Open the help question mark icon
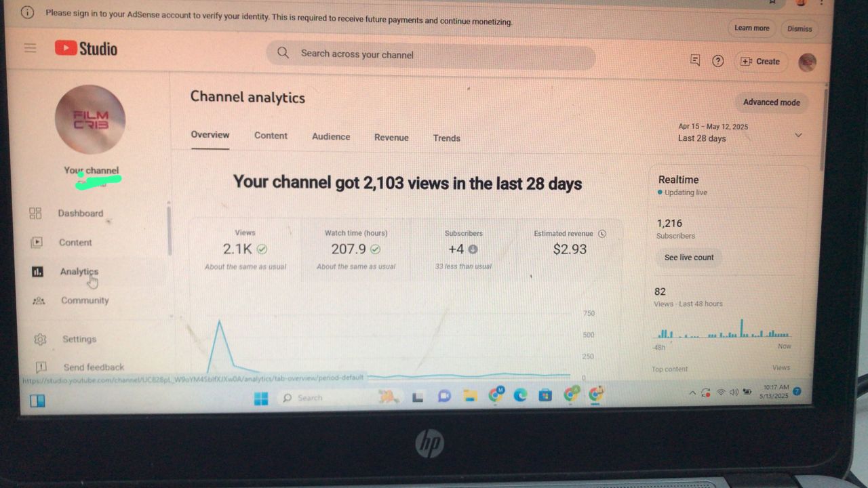Viewport: 868px width, 488px height. click(x=717, y=61)
